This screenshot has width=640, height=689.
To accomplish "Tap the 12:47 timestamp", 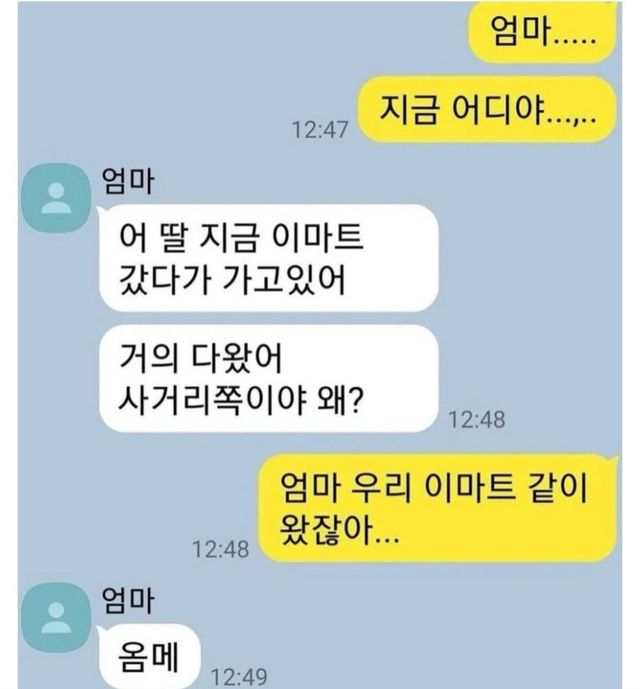I will click(320, 130).
